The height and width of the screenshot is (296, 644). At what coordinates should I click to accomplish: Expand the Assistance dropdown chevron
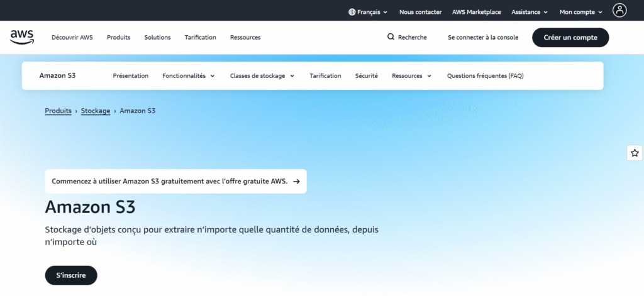click(545, 13)
